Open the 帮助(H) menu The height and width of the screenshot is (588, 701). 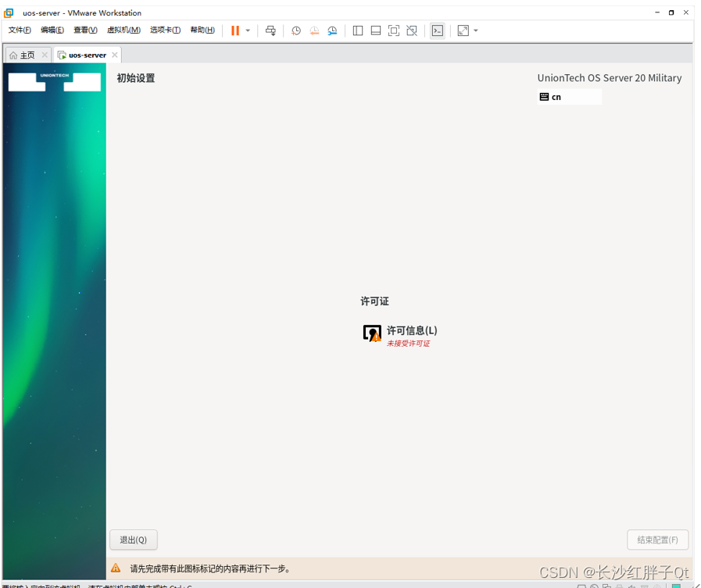202,30
